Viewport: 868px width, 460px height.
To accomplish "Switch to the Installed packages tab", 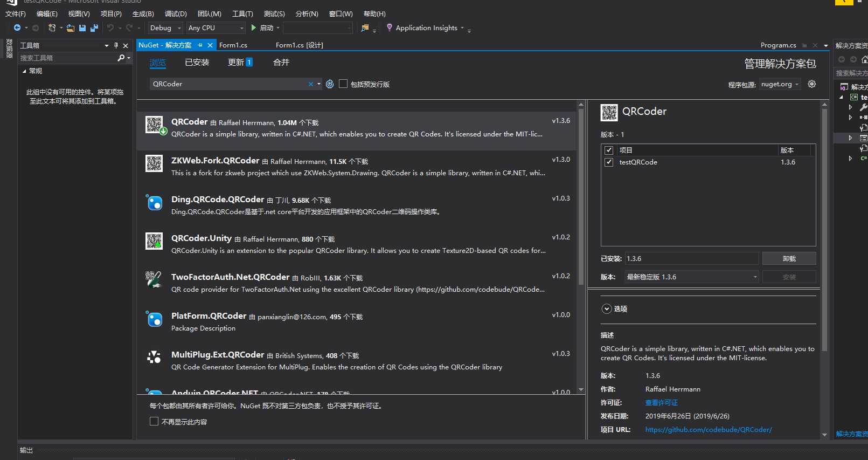I will click(x=197, y=63).
